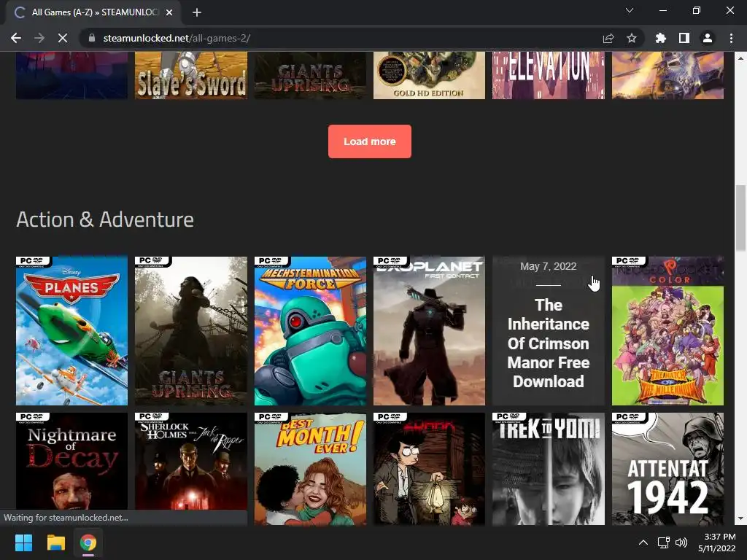Screen dimensions: 747x560
Task: Open File Explorer from the taskbar
Action: tap(55, 542)
